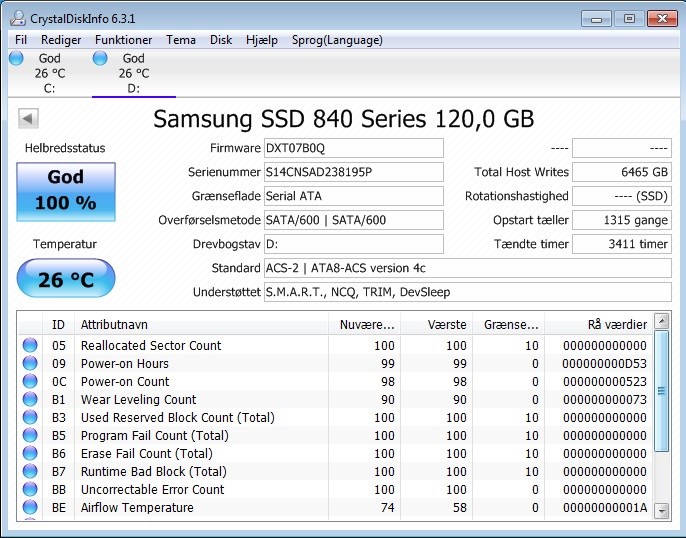Screen dimensions: 686x538
Task: Select the Runtime Bad Block (Total) name
Action: 154,472
